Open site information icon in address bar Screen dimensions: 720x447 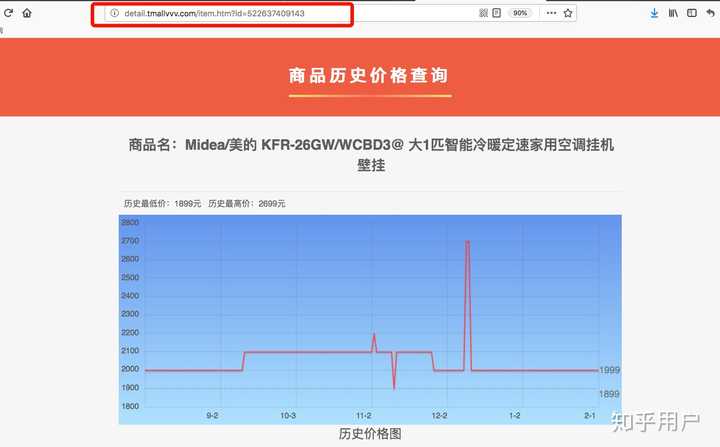115,13
